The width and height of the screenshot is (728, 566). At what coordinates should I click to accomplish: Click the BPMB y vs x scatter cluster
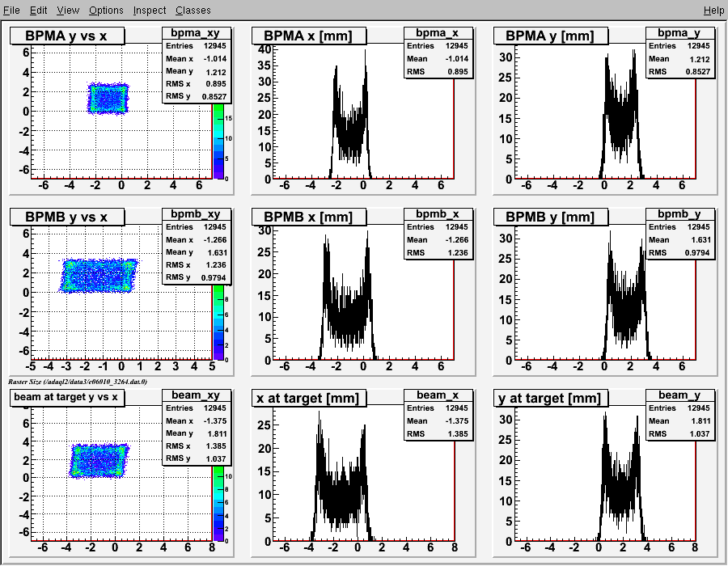[99, 276]
